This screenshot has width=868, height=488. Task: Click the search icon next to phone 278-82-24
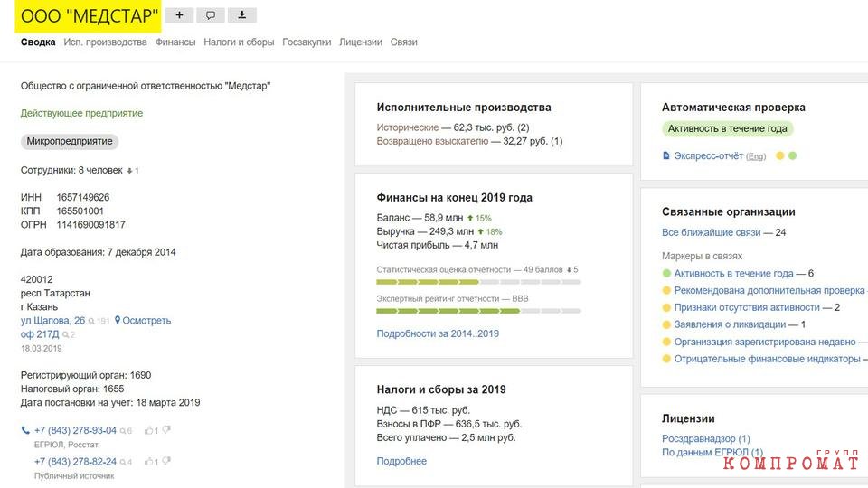123,462
